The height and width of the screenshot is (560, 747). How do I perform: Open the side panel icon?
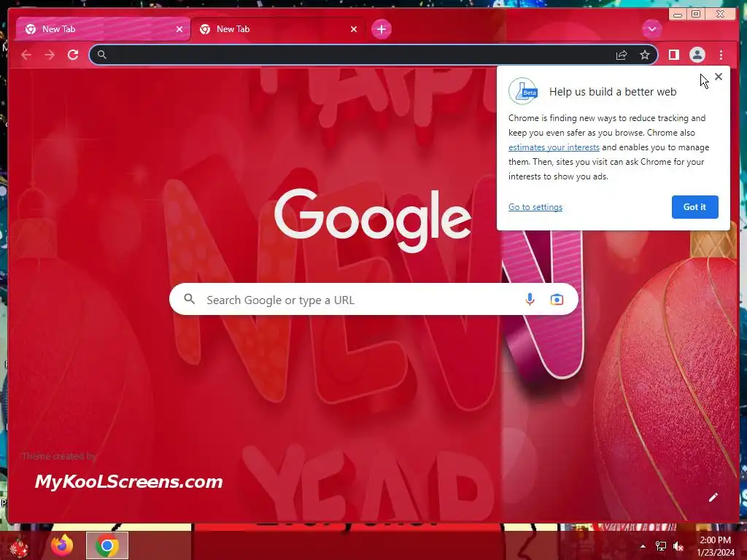(673, 55)
